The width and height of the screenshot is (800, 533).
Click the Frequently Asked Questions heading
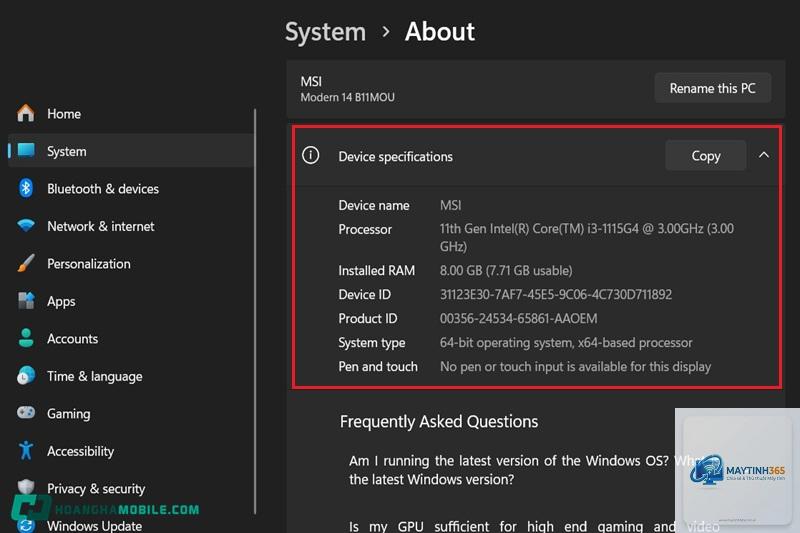coord(439,422)
